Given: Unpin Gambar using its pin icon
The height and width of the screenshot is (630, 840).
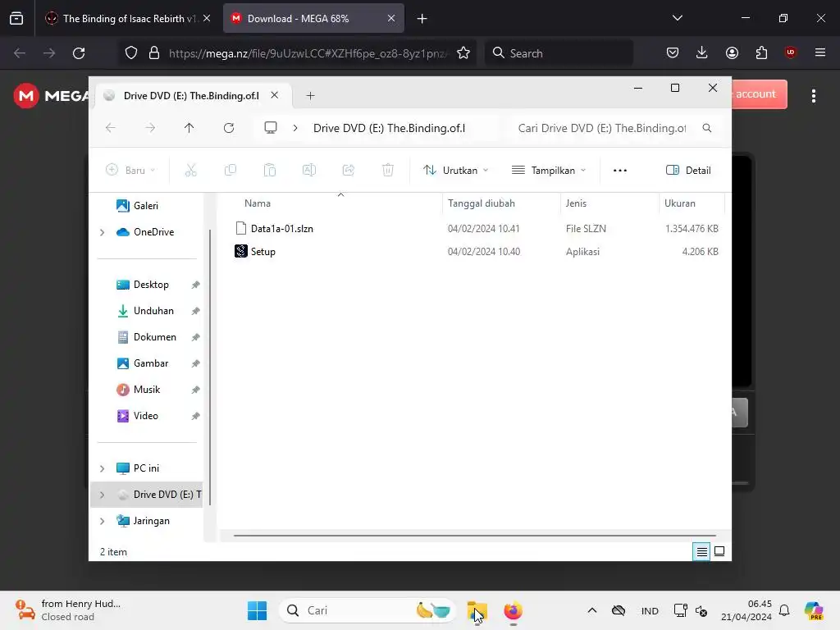Looking at the screenshot, I should 195,363.
